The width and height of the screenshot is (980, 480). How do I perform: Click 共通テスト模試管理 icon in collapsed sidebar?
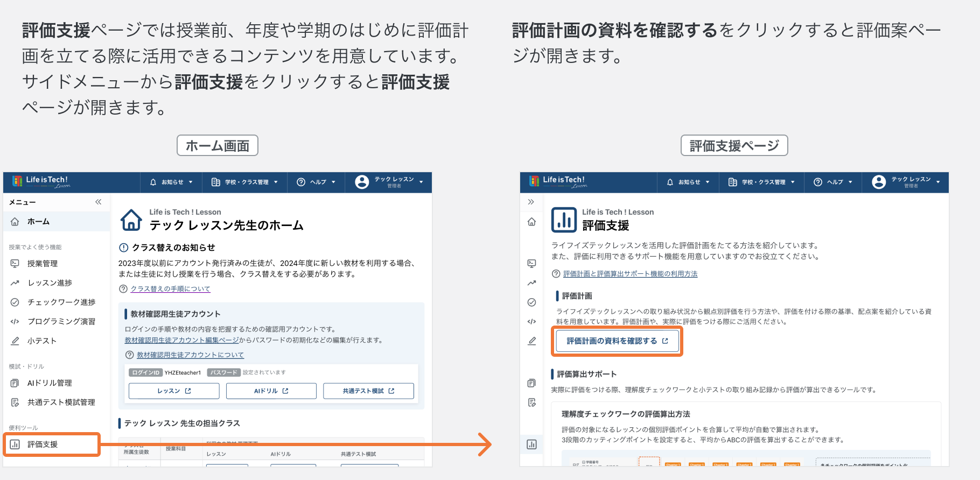tap(531, 402)
